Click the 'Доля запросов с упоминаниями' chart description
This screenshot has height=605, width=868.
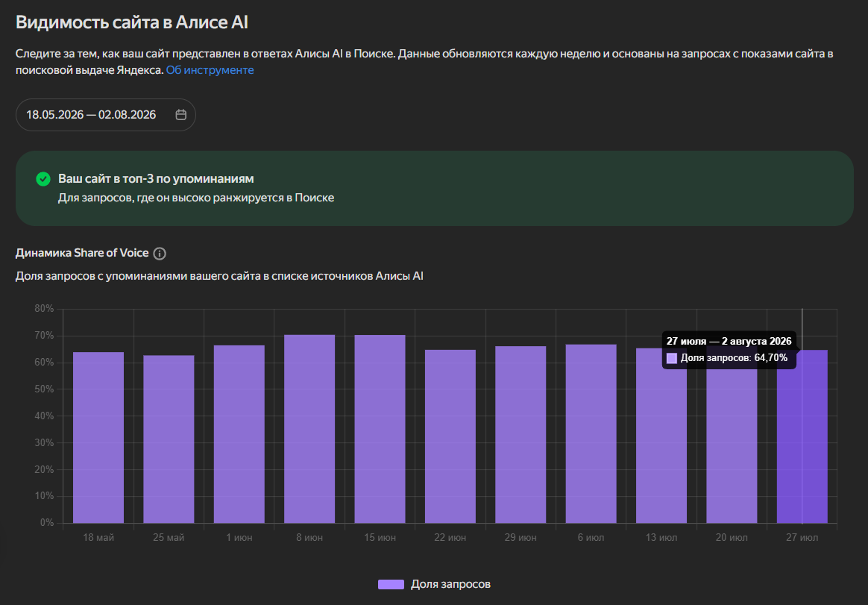point(219,276)
